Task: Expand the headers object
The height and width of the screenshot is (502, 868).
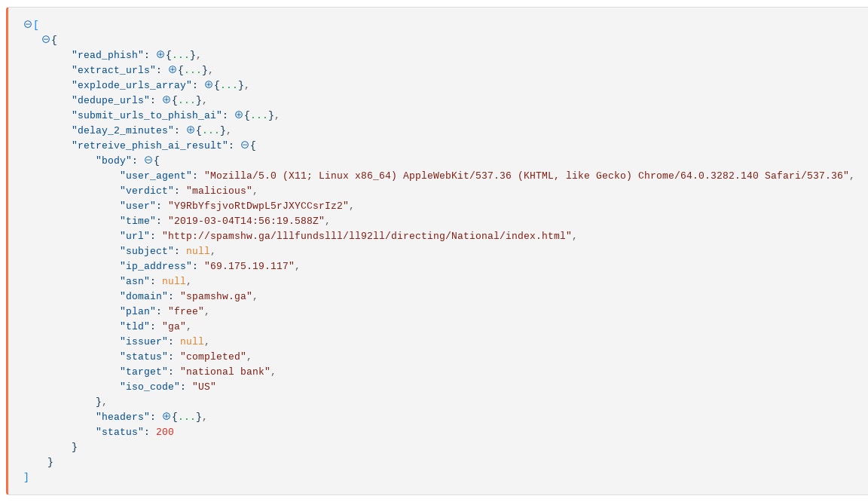Action: tap(167, 417)
